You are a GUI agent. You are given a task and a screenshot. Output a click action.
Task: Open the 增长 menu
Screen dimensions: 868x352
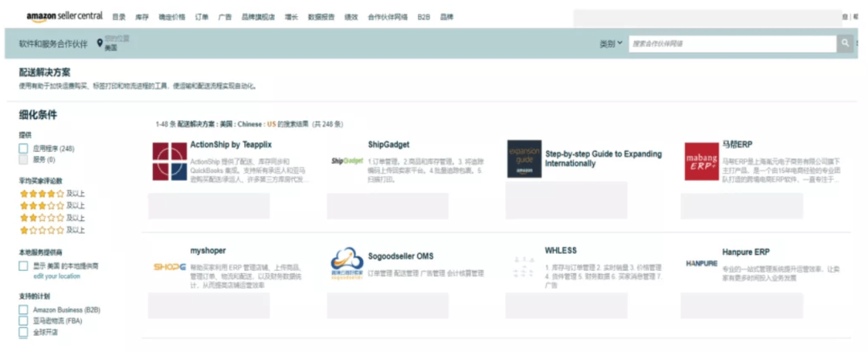(291, 17)
